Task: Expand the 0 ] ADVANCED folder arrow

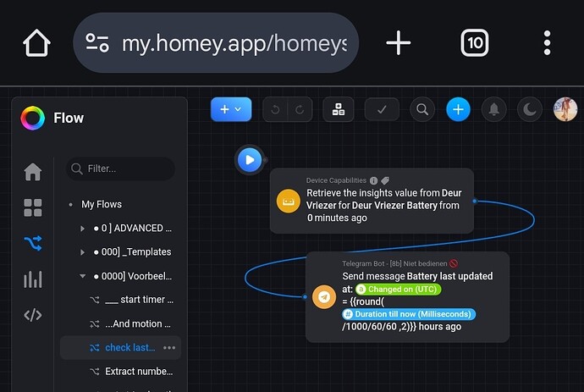Action: pyautogui.click(x=82, y=229)
